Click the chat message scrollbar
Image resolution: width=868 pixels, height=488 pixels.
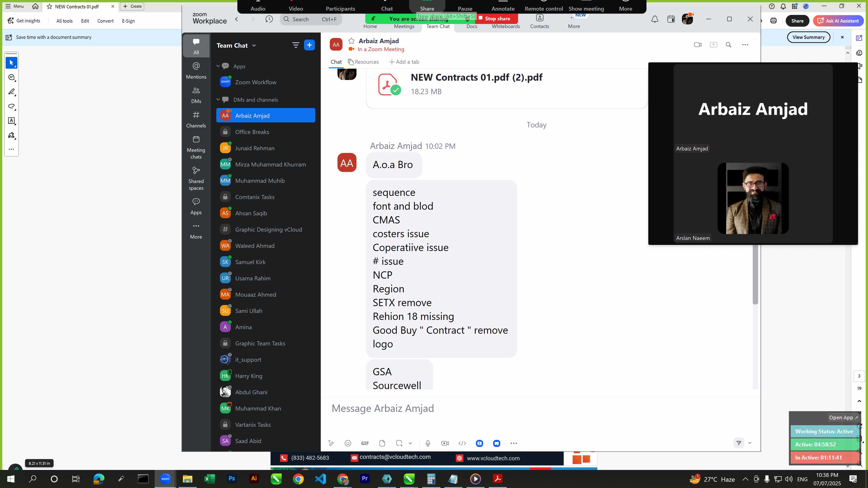[755, 274]
